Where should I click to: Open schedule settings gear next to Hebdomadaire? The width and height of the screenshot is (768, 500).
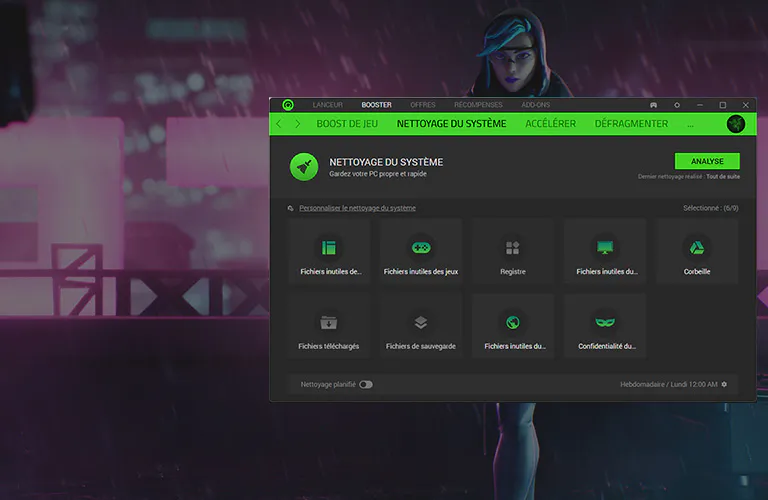point(724,384)
